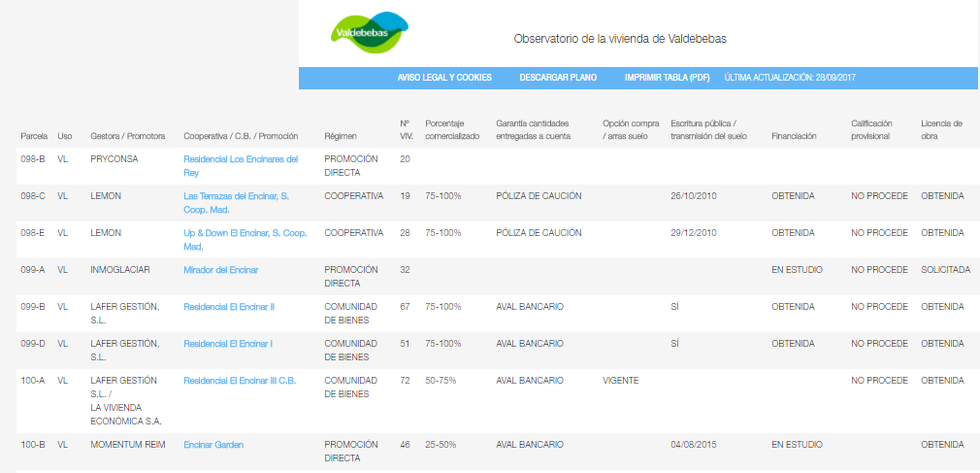Open Residencial El Encinar III C.B. link
Viewport: 980px width, 473px height.
point(240,381)
